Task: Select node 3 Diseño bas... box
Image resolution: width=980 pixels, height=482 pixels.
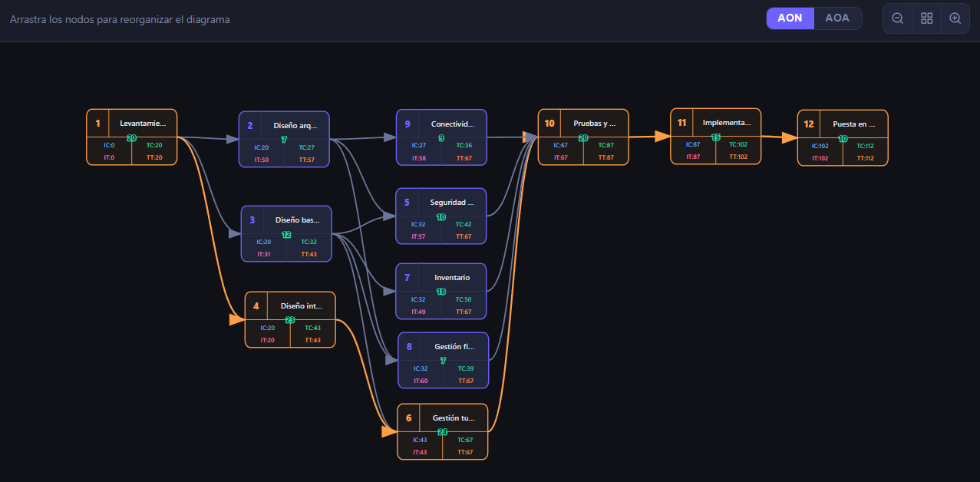Action: coord(286,233)
